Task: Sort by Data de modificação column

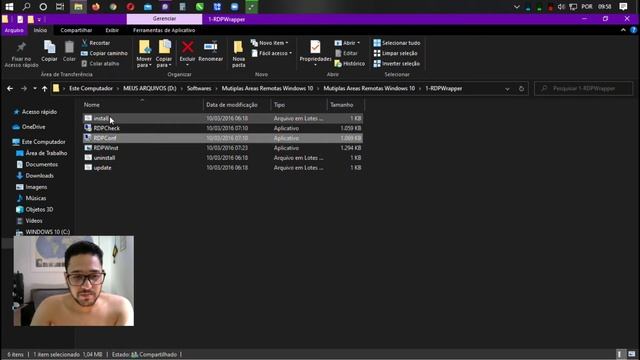Action: [x=237, y=105]
